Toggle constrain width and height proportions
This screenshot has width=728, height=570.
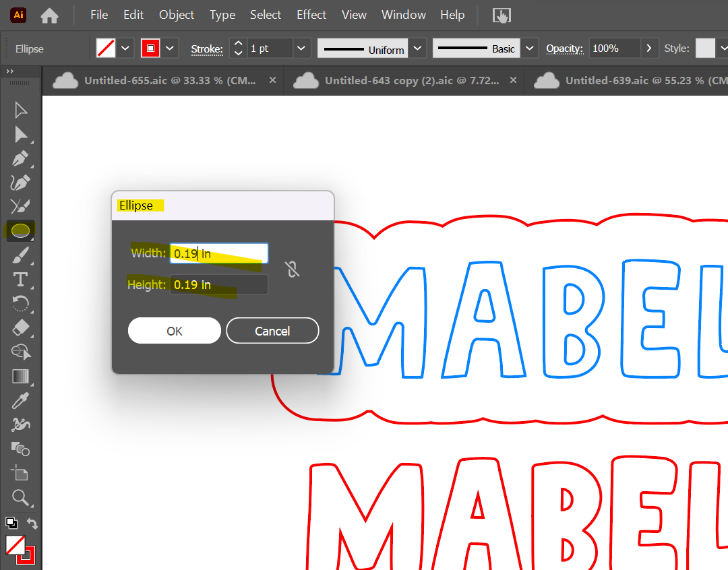[x=292, y=269]
